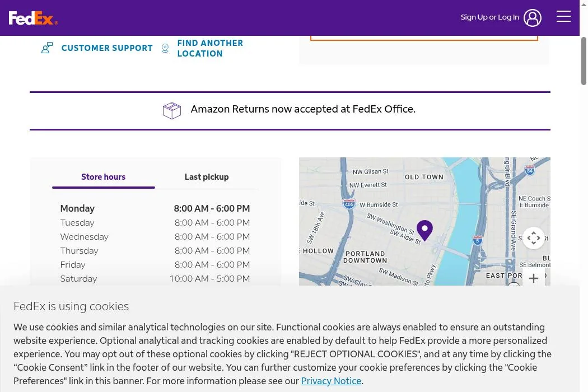
Task: Select the purple store marker on map
Action: [424, 230]
